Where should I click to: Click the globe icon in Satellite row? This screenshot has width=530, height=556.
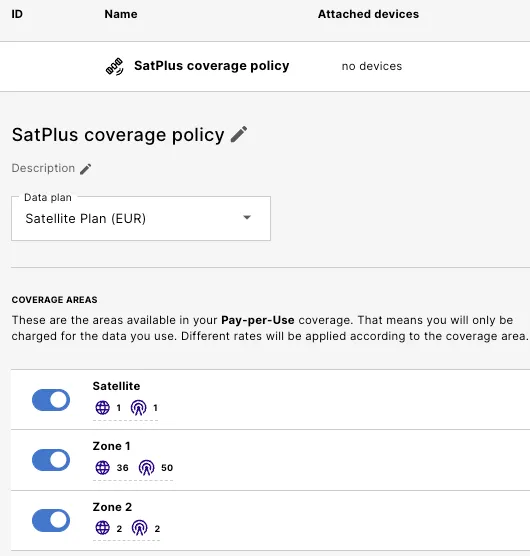click(x=102, y=407)
